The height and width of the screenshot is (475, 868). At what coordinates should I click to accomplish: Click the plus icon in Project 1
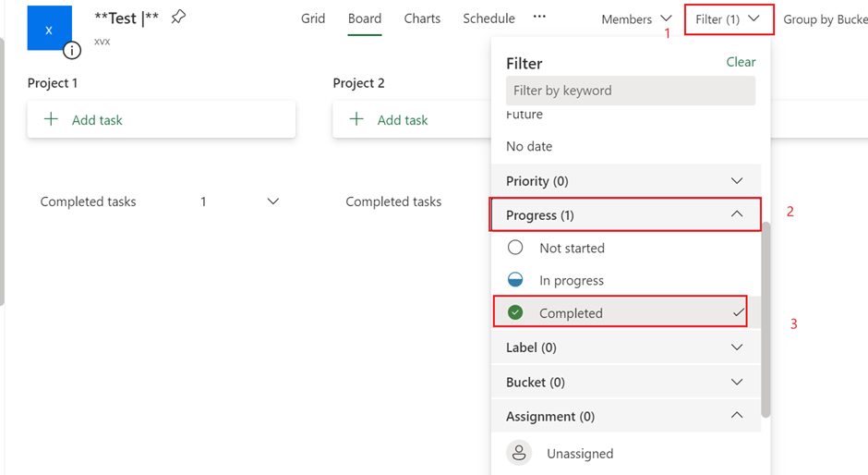[52, 119]
